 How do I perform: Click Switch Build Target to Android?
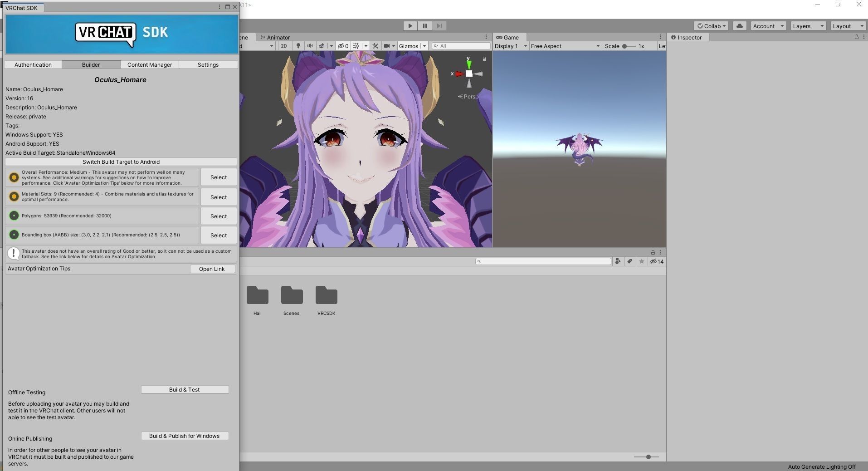pos(120,162)
